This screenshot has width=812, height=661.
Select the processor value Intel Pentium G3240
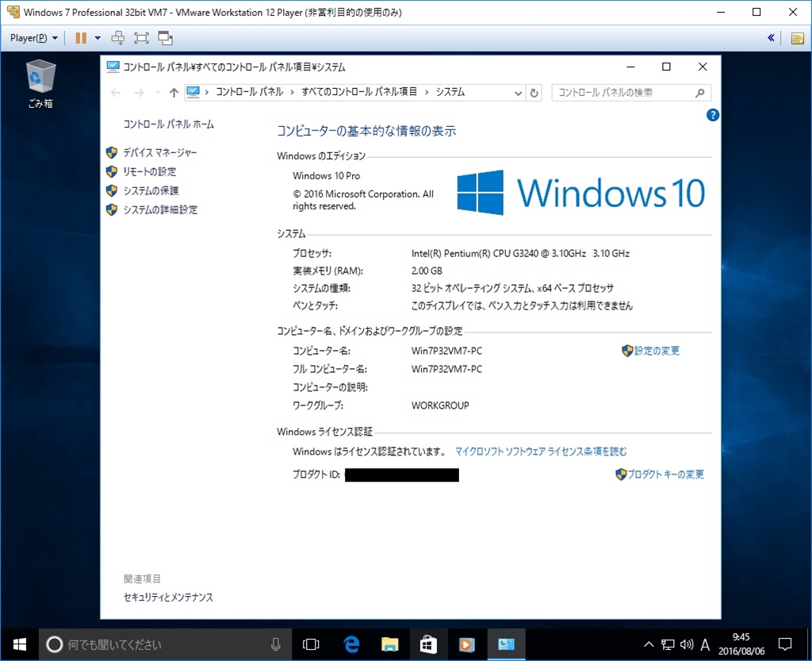pyautogui.click(x=520, y=254)
